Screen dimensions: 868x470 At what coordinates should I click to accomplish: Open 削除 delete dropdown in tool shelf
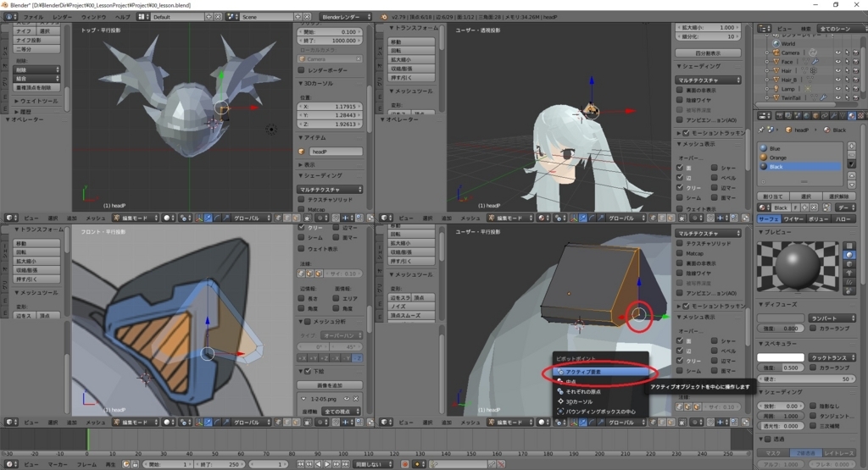[36, 69]
